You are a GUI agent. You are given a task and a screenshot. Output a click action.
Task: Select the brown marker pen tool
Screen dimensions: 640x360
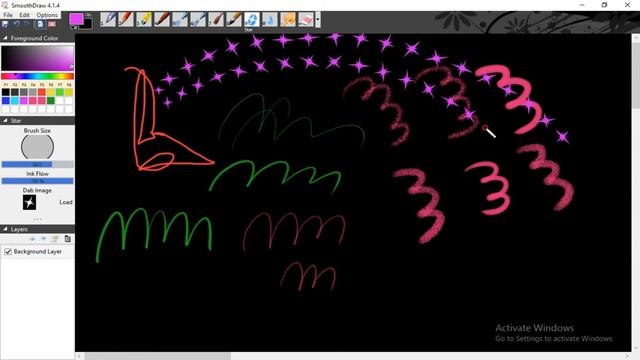pos(162,19)
